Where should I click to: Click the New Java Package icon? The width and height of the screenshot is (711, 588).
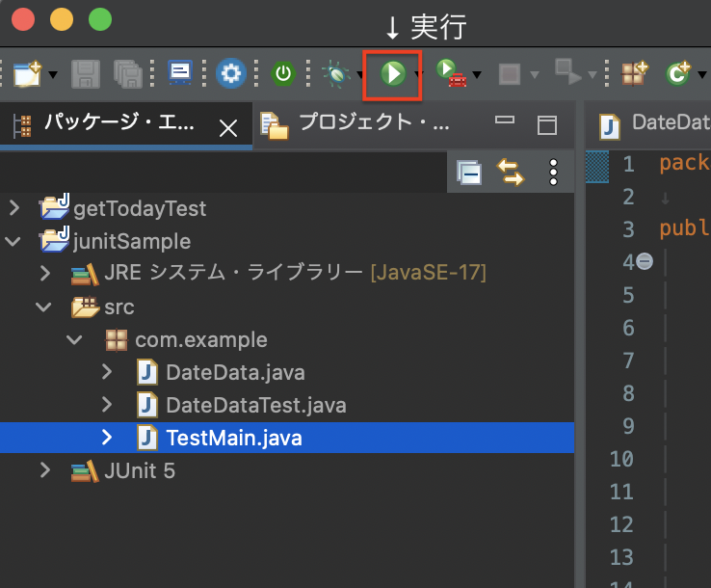point(635,73)
